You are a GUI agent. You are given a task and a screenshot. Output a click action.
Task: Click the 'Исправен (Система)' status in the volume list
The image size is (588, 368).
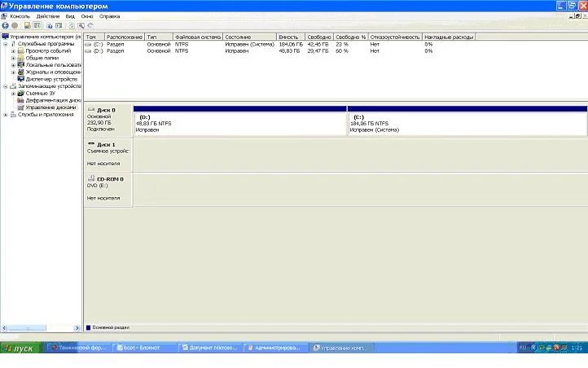tap(250, 44)
